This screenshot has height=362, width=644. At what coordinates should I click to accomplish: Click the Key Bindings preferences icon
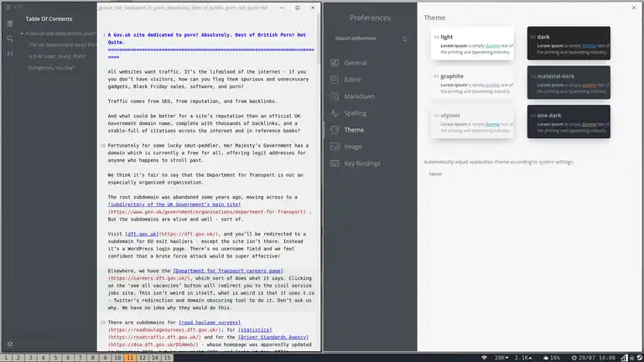point(335,163)
